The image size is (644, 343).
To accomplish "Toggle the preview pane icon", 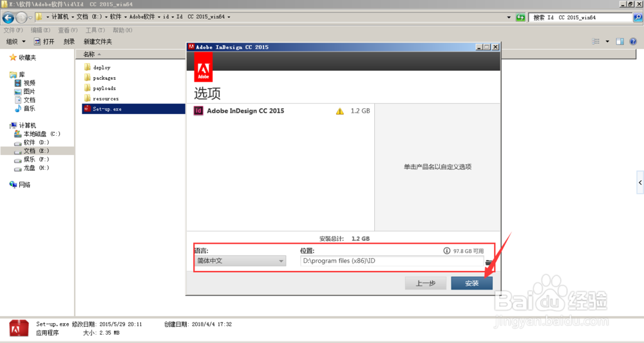I will [x=620, y=41].
